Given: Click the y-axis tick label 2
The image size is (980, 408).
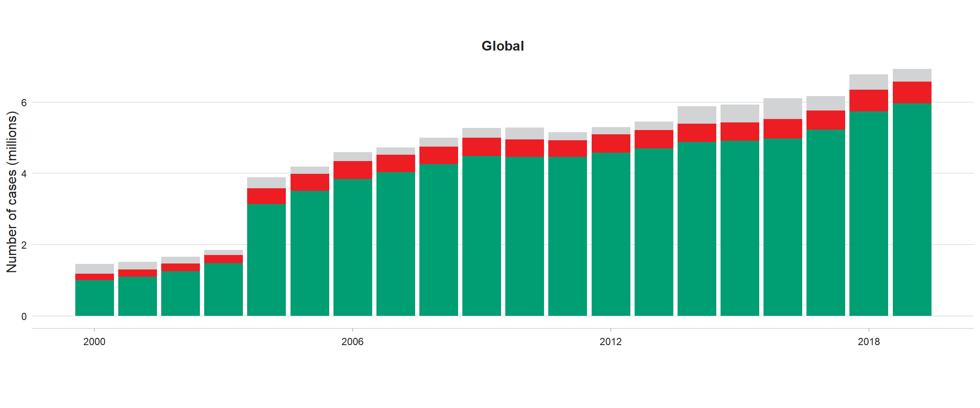Looking at the screenshot, I should (24, 245).
